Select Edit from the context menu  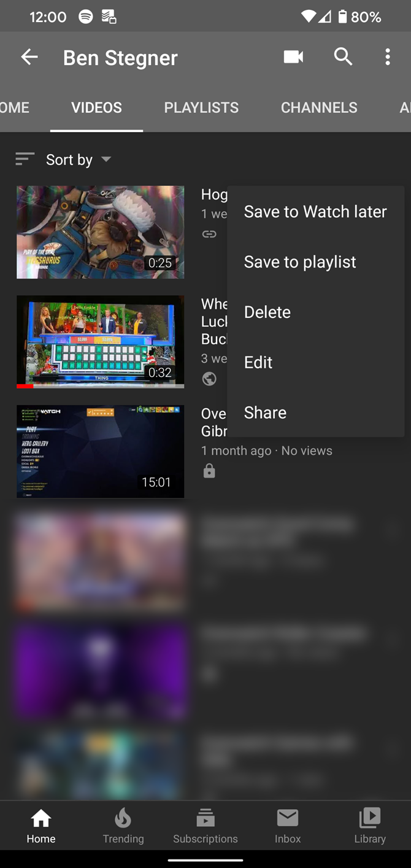point(315,363)
